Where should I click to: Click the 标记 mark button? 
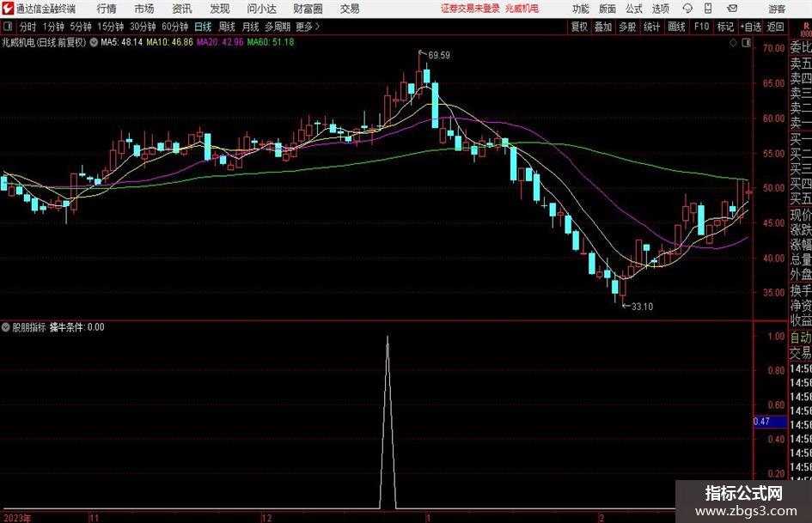tap(725, 27)
